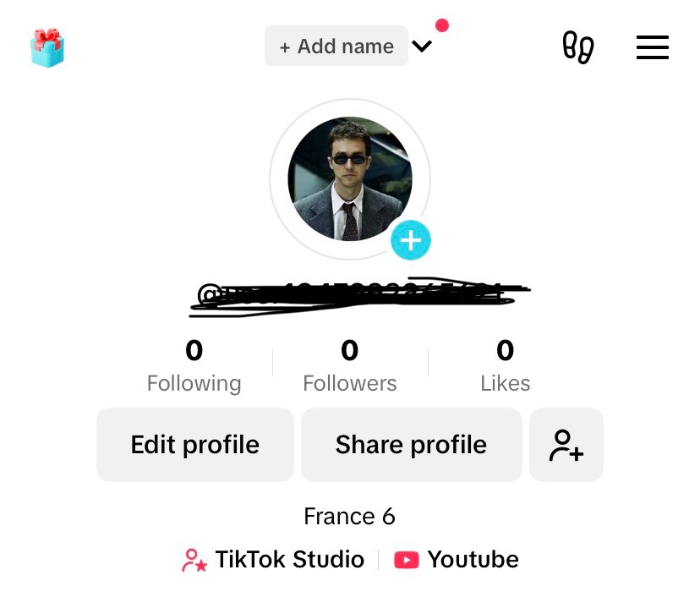View the Following count list
This screenshot has height=608, width=700.
pyautogui.click(x=194, y=366)
